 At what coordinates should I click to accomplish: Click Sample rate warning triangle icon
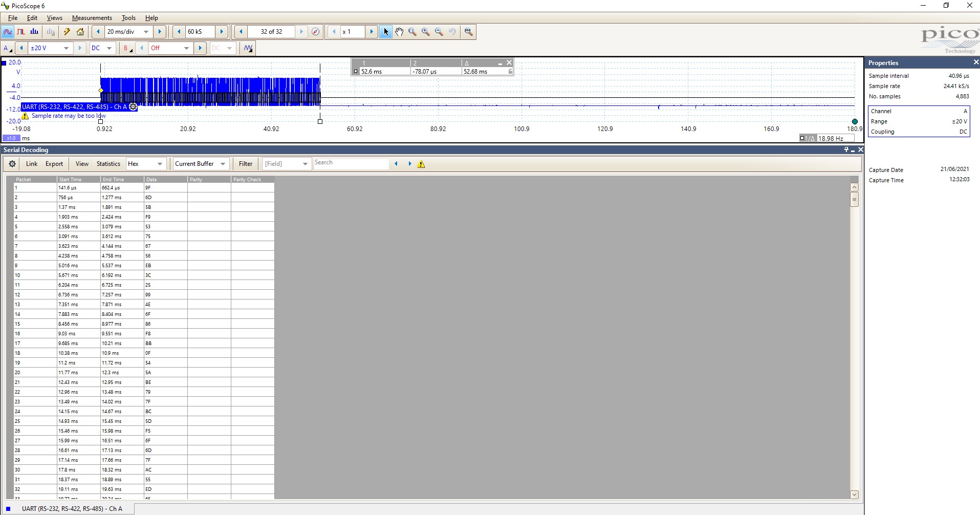[x=25, y=116]
